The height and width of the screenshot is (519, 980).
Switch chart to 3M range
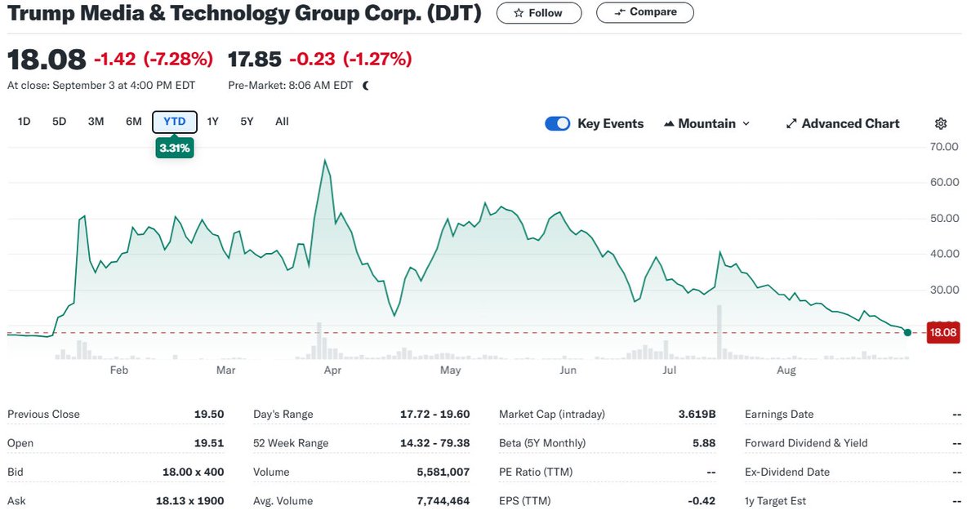pyautogui.click(x=96, y=122)
